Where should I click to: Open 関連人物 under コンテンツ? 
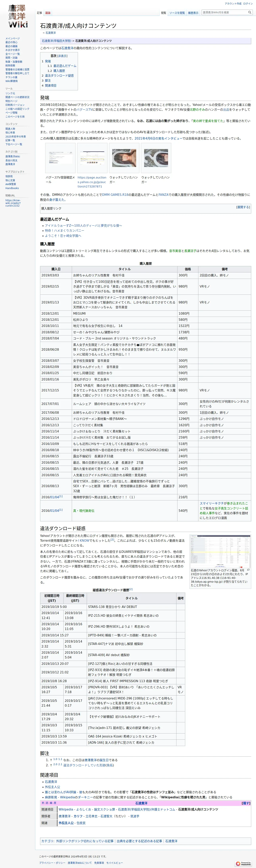(x=10, y=129)
